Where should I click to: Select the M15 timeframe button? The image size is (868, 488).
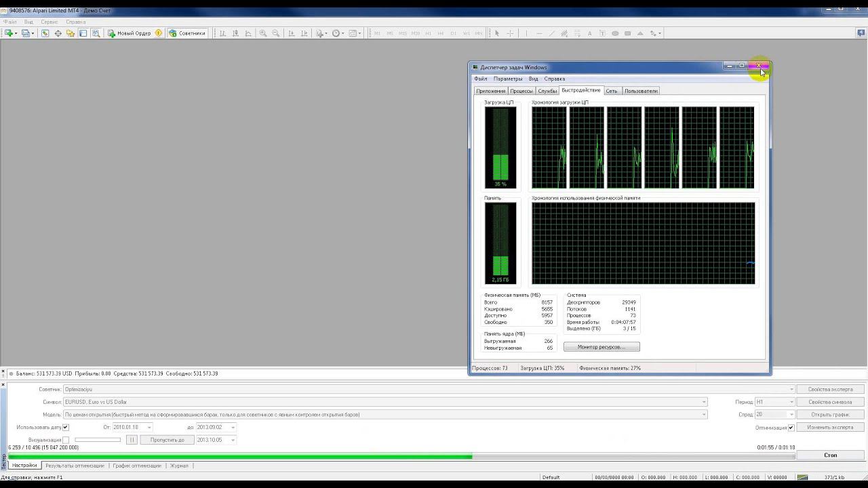(403, 33)
